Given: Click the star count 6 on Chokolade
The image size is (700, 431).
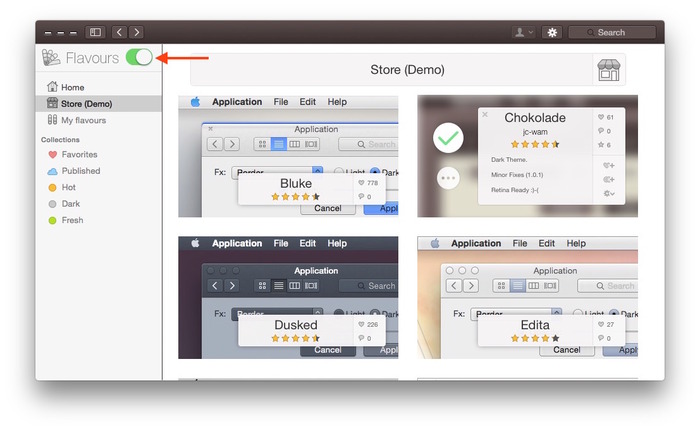Looking at the screenshot, I should (604, 145).
